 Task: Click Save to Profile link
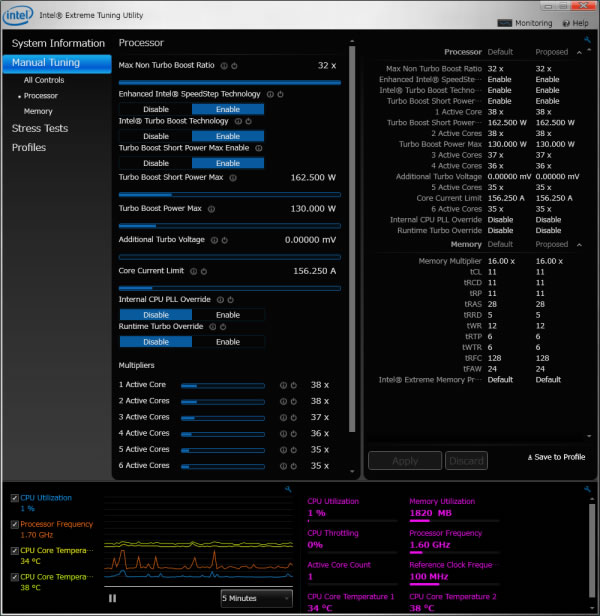click(556, 457)
